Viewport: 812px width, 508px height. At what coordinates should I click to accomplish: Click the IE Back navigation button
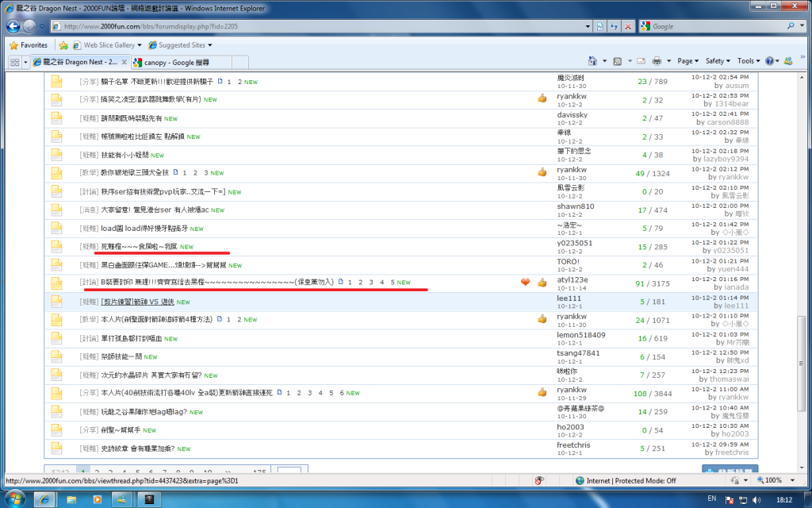click(x=13, y=26)
